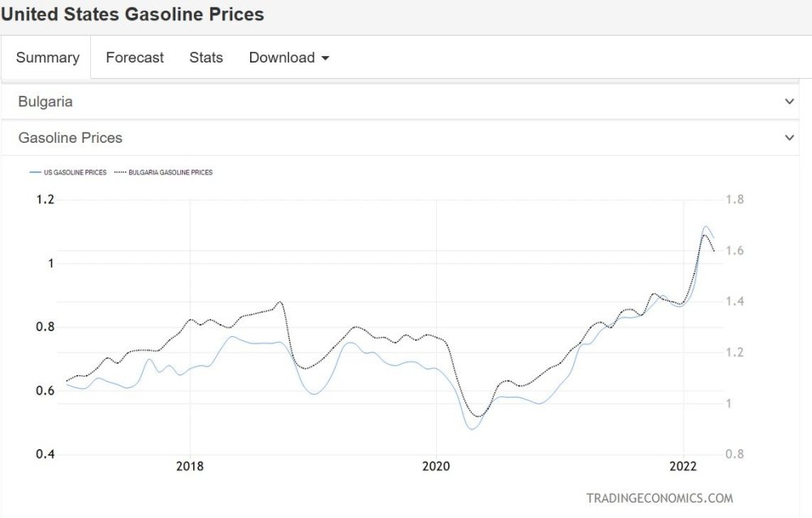This screenshot has width=812, height=518.
Task: Click the 2020 label on the time axis
Action: [x=436, y=467]
